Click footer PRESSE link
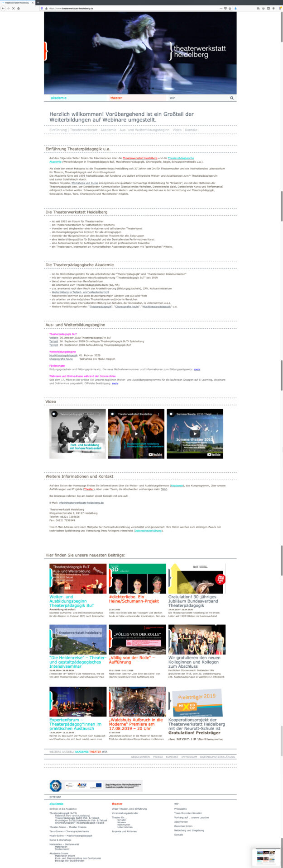Screen dimensions: 283x868 click(x=158, y=757)
